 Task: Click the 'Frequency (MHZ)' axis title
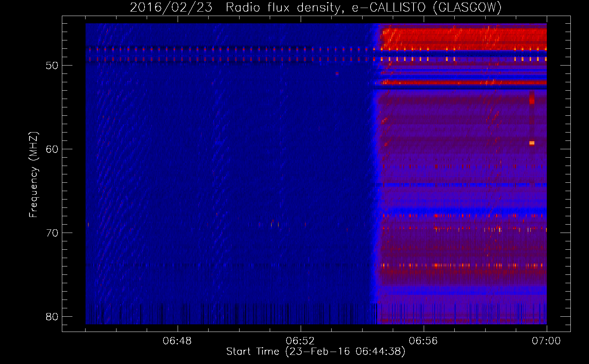click(33, 175)
